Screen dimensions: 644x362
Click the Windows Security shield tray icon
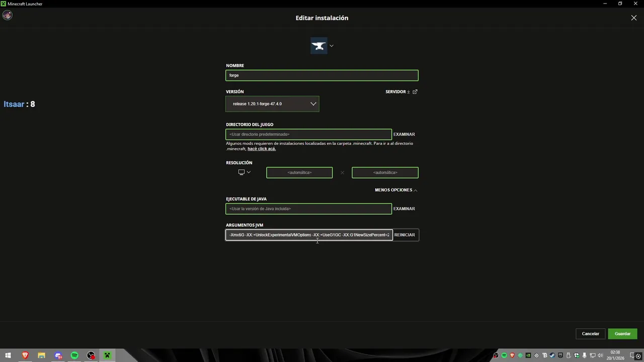[577, 355]
